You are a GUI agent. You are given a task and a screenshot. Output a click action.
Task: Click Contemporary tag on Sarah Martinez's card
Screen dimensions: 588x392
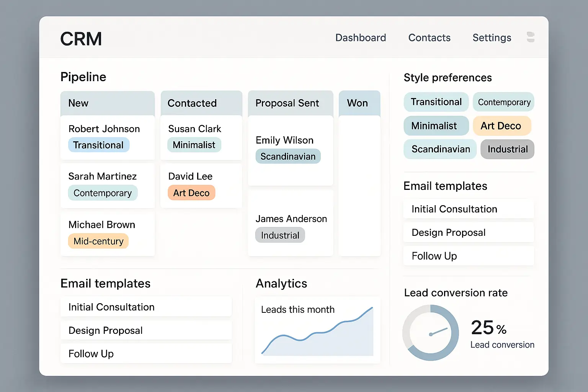point(103,193)
